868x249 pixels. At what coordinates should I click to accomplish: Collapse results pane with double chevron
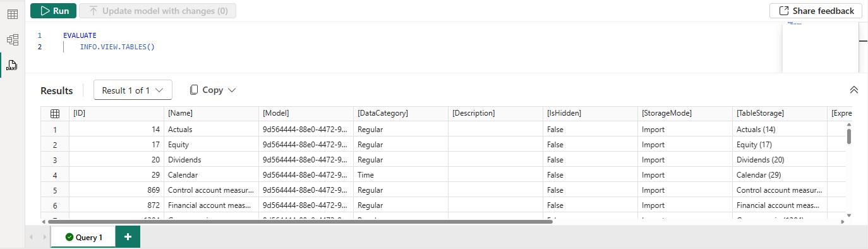[854, 90]
